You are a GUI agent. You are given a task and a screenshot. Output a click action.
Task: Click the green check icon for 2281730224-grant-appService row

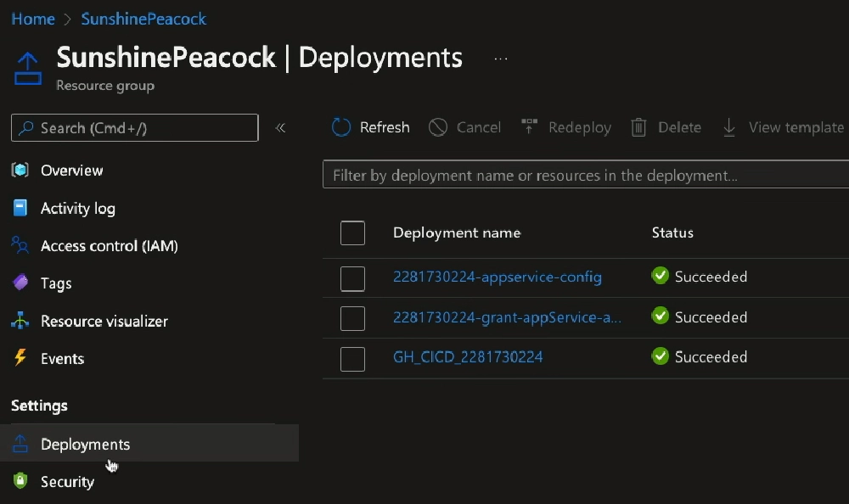tap(660, 316)
